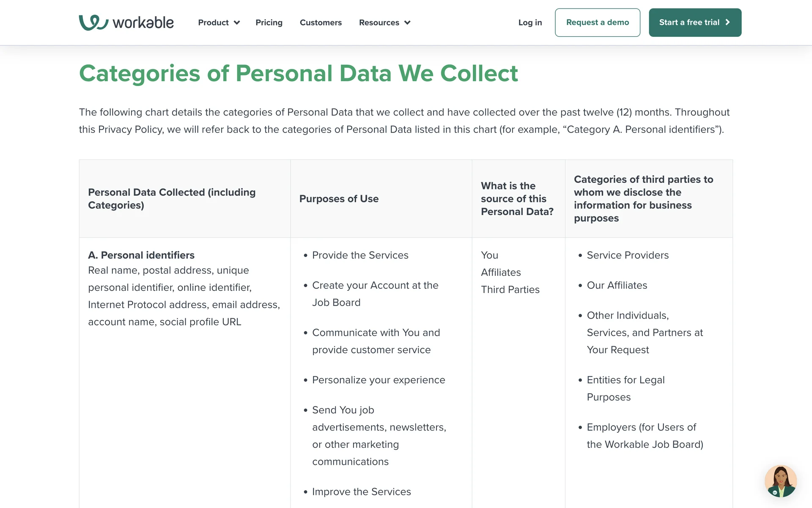This screenshot has width=812, height=508.
Task: Open the chat assistant avatar
Action: pyautogui.click(x=780, y=481)
